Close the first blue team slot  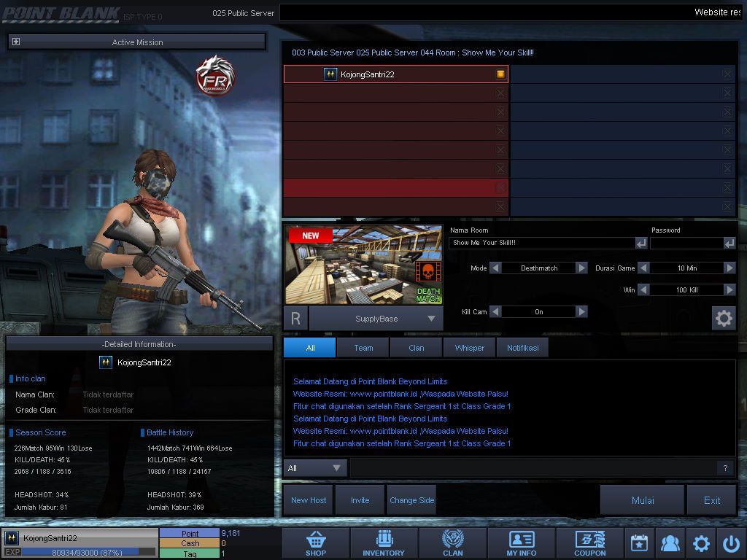coord(727,74)
